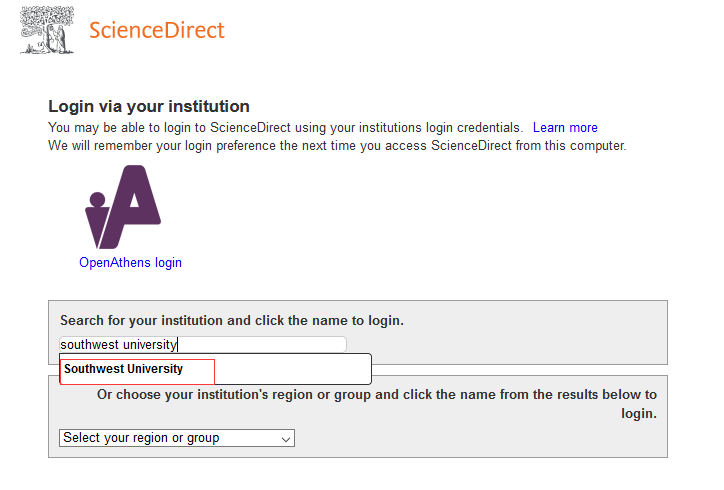This screenshot has height=490, width=724.
Task: Click the Or choose your institution's region text
Action: (376, 395)
